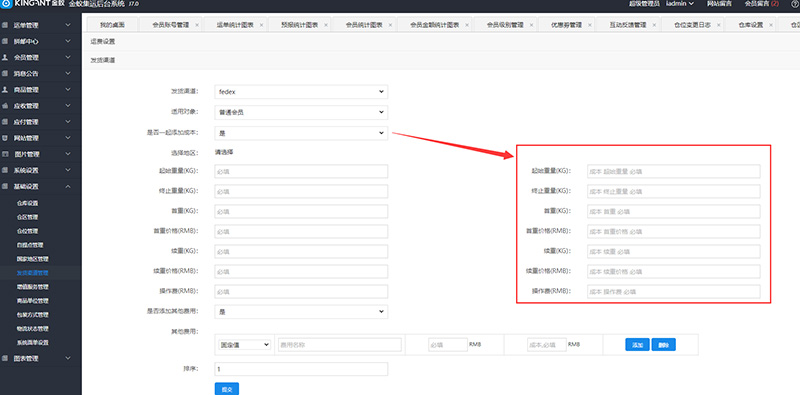
Task: Click the KINGANT logo icon
Action: click(6, 4)
